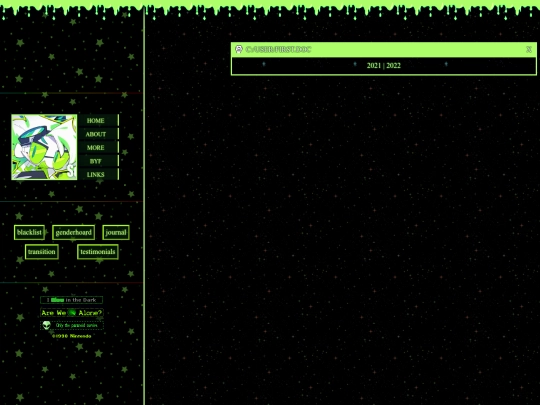Image resolution: width=540 pixels, height=405 pixels.
Task: Click the skull icon in window titlebar
Action: pos(239,49)
